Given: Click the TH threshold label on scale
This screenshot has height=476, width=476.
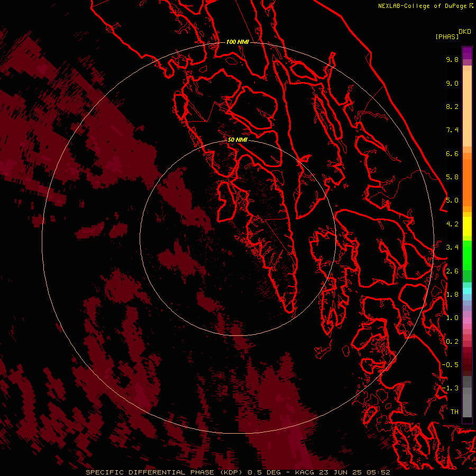Looking at the screenshot, I should 454,411.
